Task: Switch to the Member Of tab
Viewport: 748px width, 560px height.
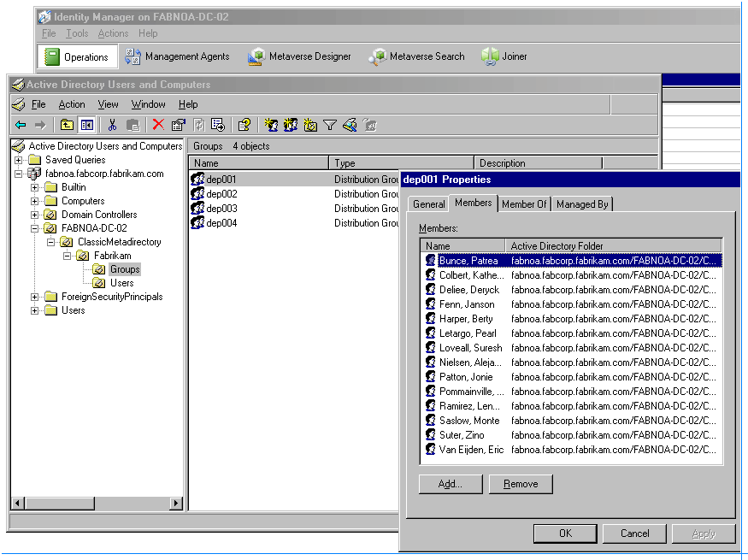Action: click(x=524, y=204)
